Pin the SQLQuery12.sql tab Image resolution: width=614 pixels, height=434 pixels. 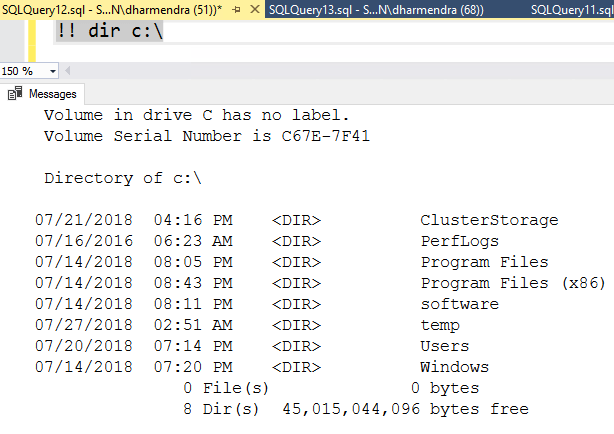pyautogui.click(x=237, y=9)
